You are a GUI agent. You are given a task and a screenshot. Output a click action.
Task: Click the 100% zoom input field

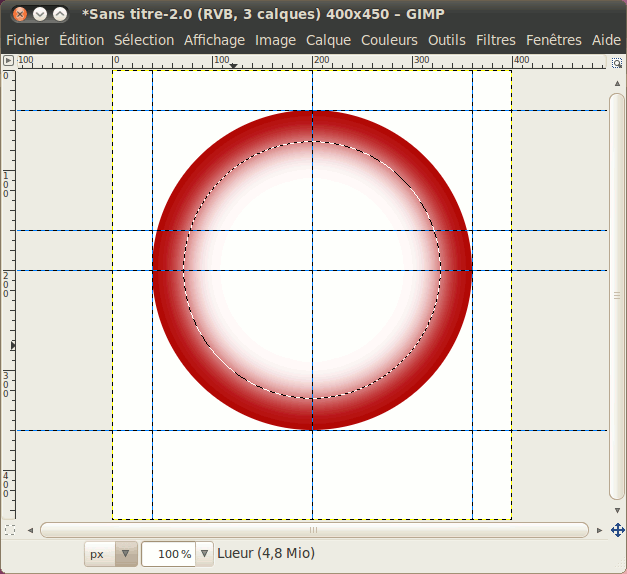168,553
